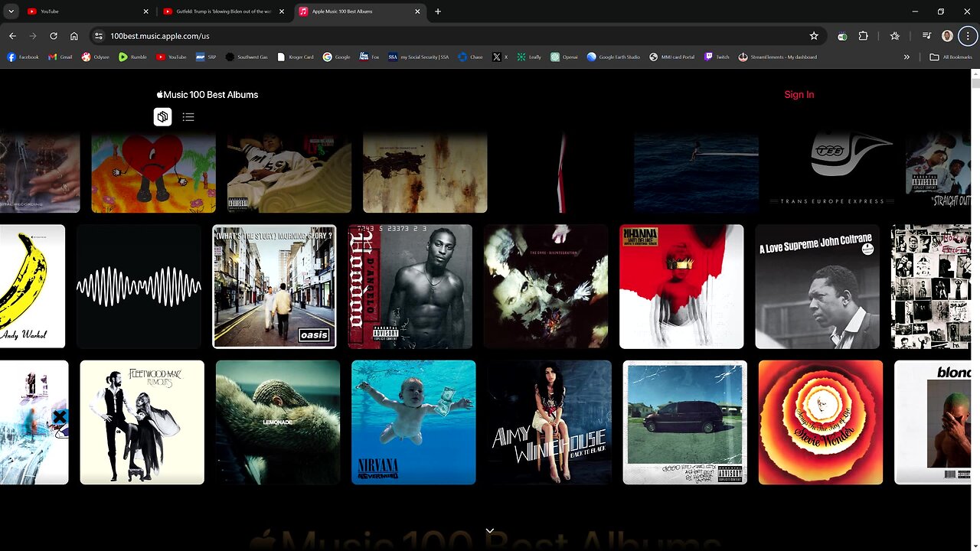Click the Sign In link

click(799, 95)
